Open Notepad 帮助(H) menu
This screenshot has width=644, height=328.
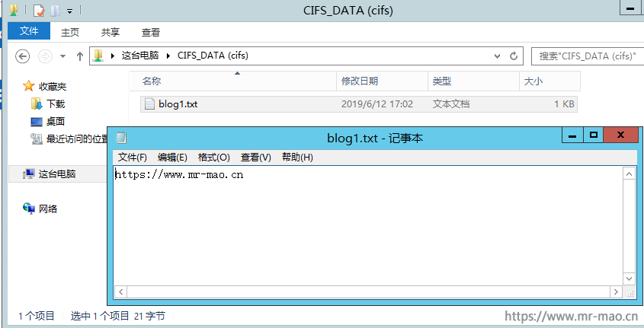pyautogui.click(x=297, y=158)
